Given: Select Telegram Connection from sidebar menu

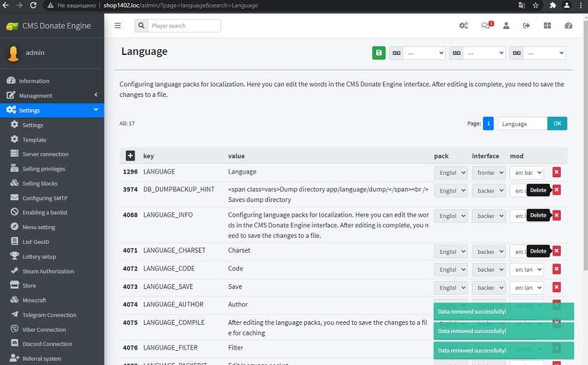Looking at the screenshot, I should tap(49, 315).
